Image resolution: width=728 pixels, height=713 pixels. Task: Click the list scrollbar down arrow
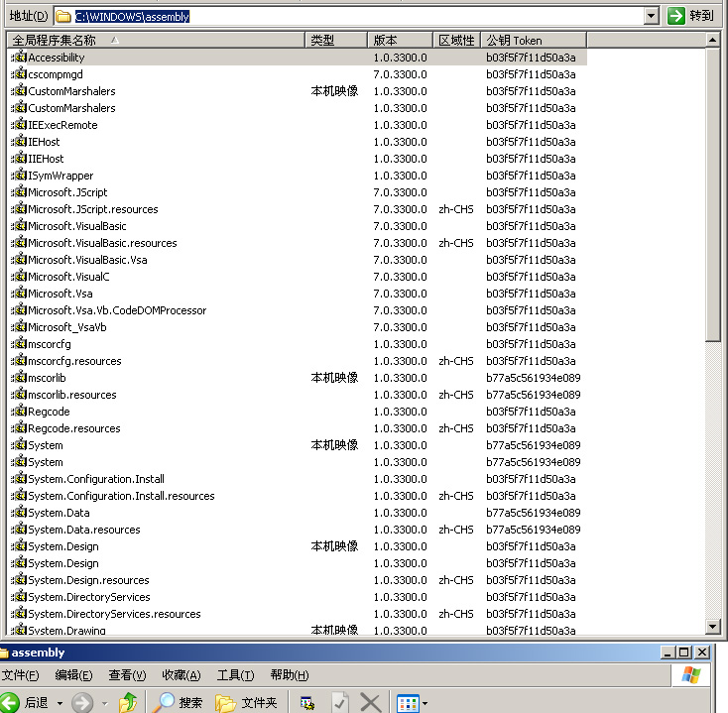(713, 626)
